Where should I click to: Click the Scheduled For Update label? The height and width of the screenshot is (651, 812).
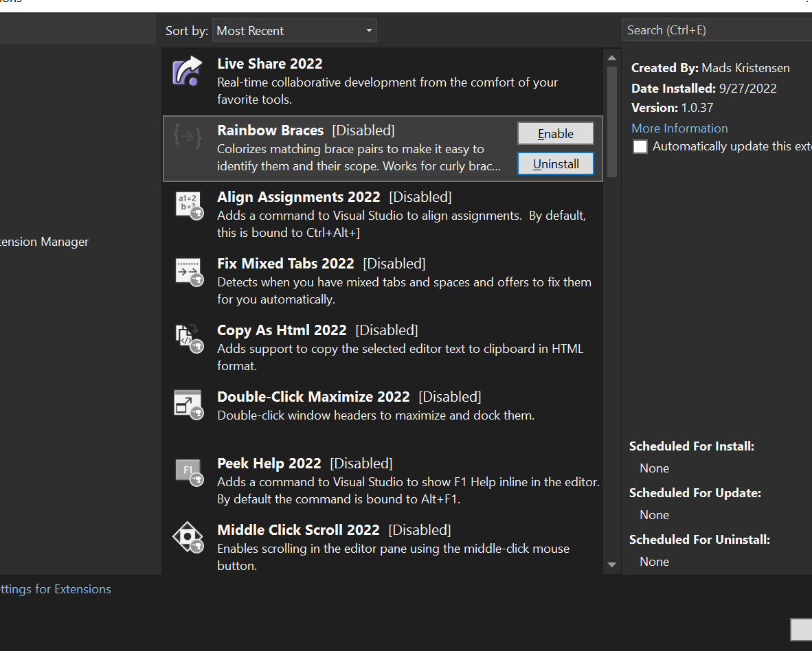pos(695,492)
